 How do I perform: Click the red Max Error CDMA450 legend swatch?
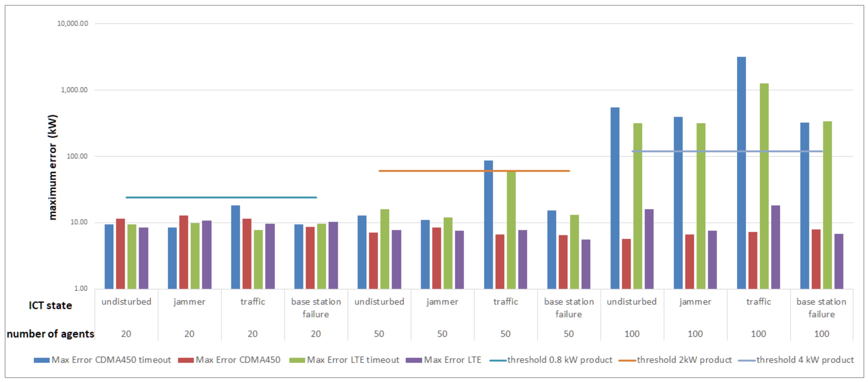click(186, 360)
